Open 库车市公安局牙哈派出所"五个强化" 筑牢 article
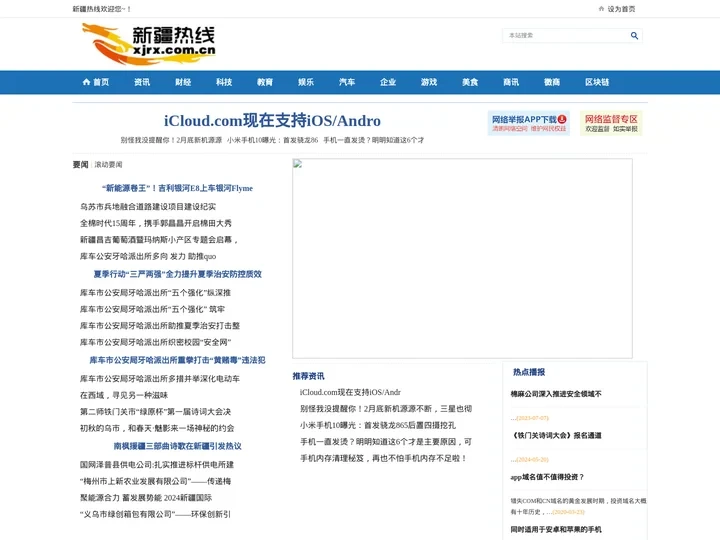Screen dimensions: 720x540 (x=152, y=309)
